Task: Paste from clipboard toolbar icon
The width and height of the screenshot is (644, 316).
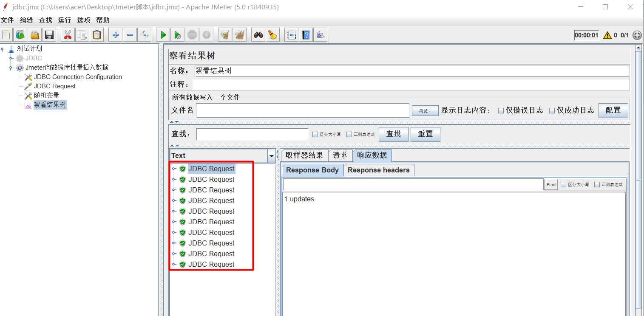Action: 97,35
